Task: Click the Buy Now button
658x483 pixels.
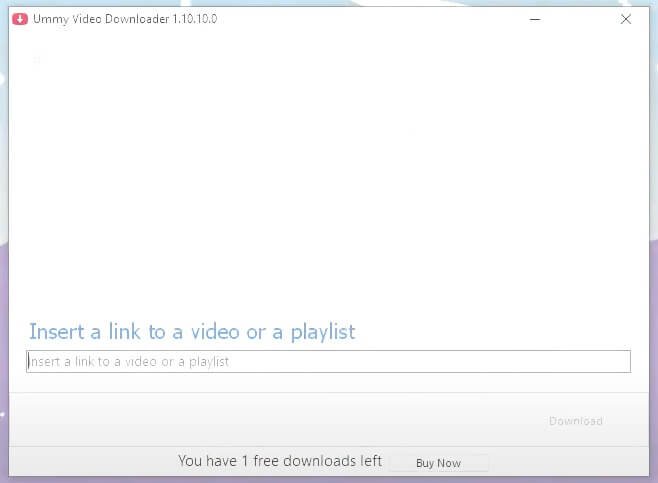Action: (x=439, y=463)
